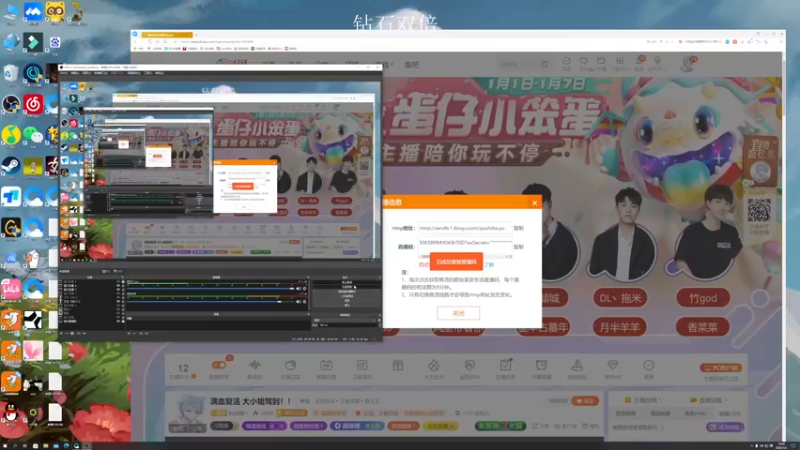This screenshot has width=800, height=450.
Task: Click the stream code horizontal scrollbar in dialog
Action: coord(465,256)
